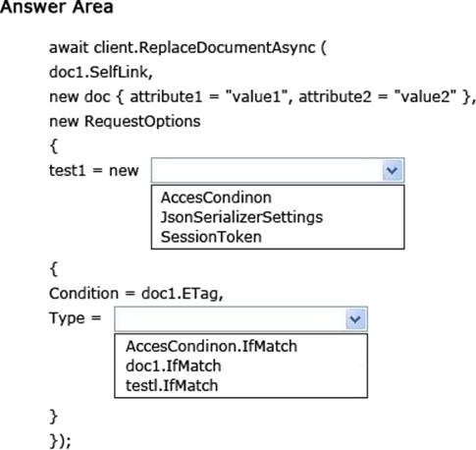The width and height of the screenshot is (476, 450).
Task: Click the await client.ReplaceDocumentAsync code line
Action: [187, 47]
